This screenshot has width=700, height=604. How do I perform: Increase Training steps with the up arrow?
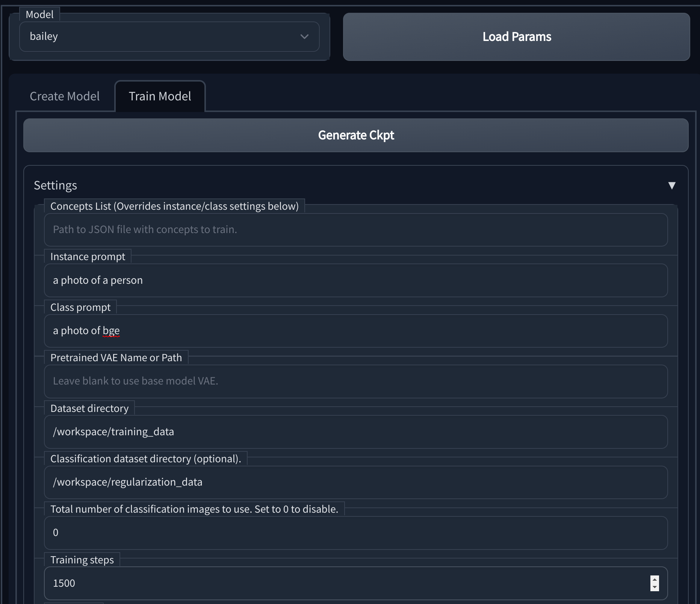point(655,580)
